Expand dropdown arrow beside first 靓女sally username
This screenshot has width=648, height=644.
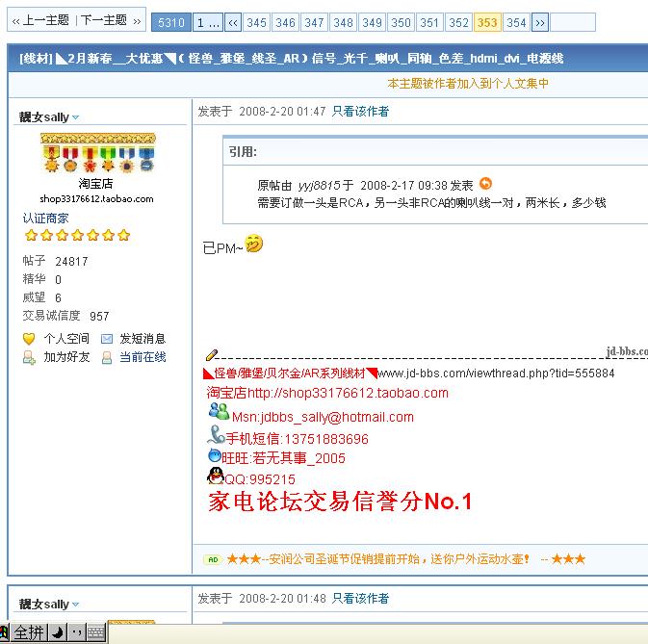click(x=76, y=117)
